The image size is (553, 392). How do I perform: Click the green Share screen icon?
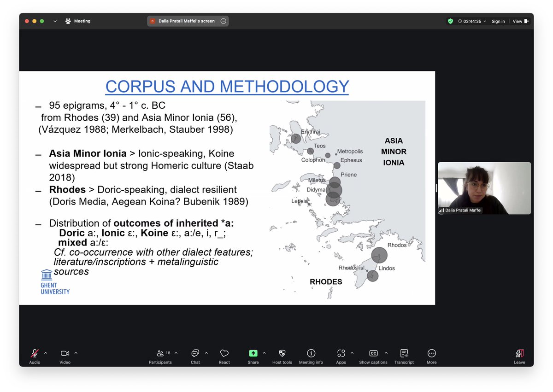point(253,353)
